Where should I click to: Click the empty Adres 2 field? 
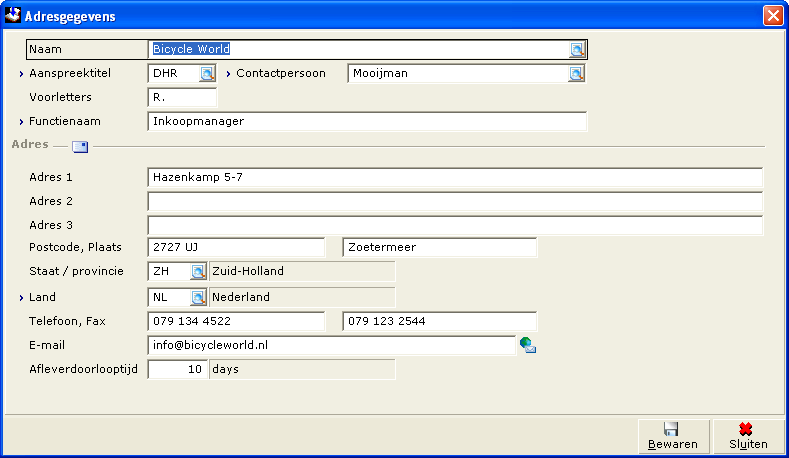(x=455, y=201)
